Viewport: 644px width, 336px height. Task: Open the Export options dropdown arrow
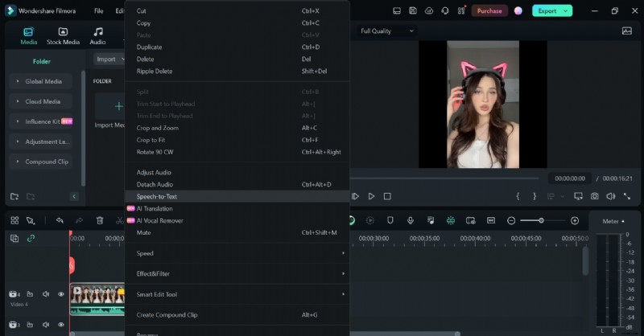click(566, 11)
